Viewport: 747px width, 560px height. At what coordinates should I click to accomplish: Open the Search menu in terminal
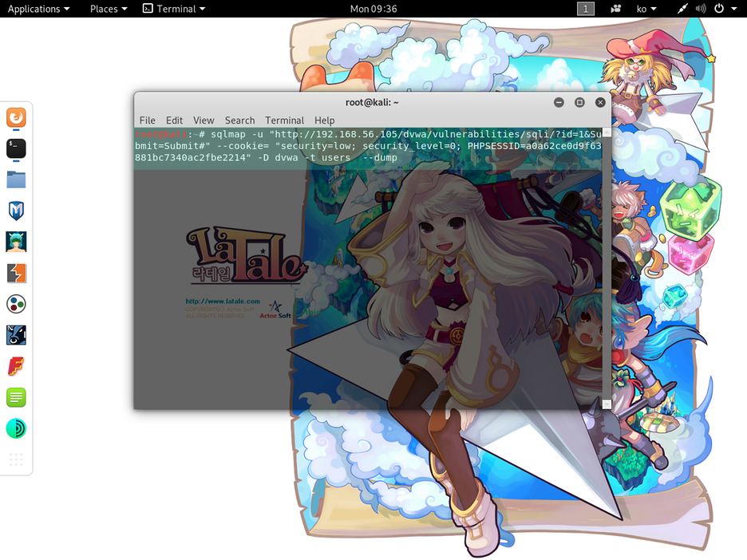(239, 120)
